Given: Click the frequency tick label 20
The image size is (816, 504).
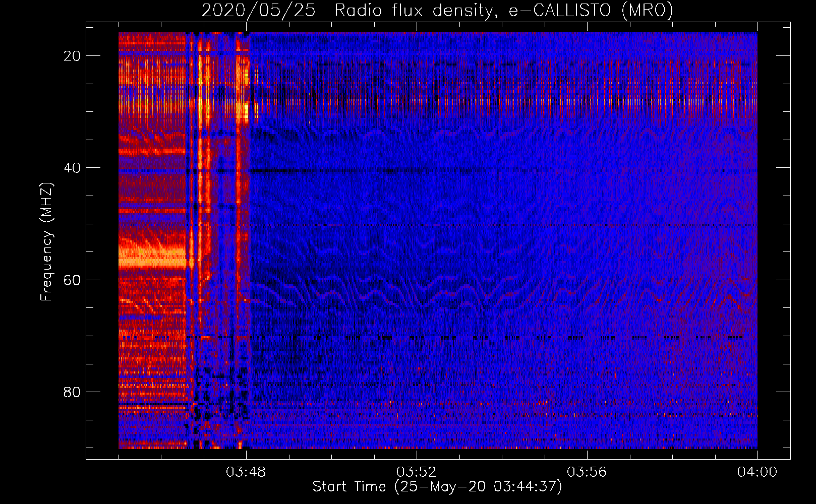Looking at the screenshot, I should click(x=73, y=56).
